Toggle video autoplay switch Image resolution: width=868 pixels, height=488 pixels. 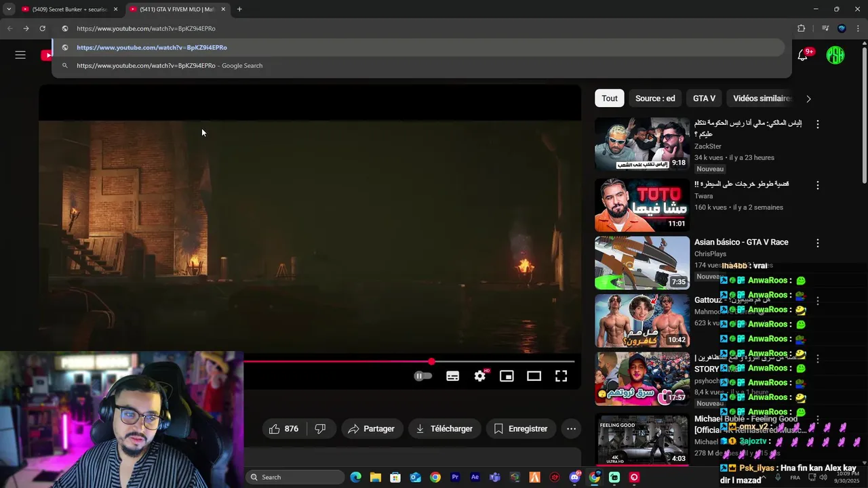[422, 376]
